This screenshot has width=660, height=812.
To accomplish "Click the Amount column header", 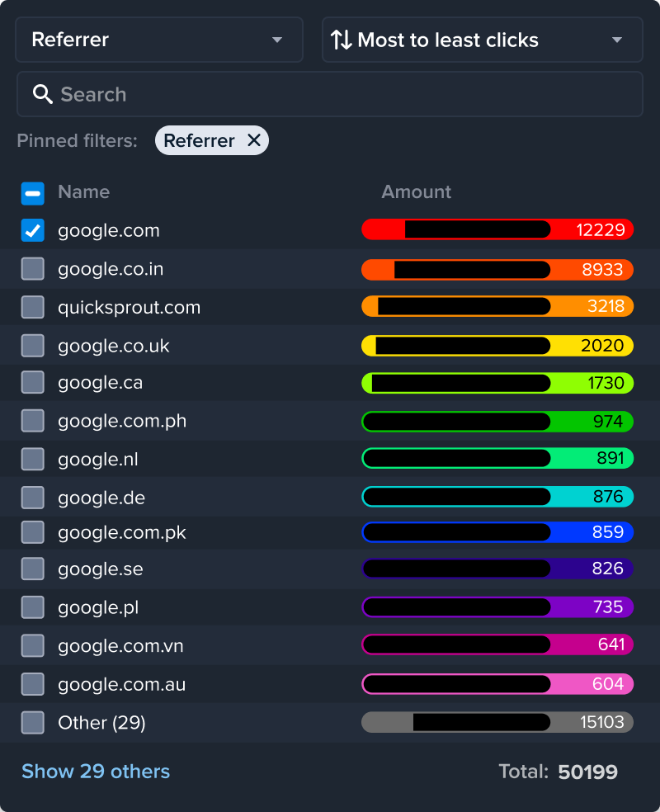I will point(416,192).
